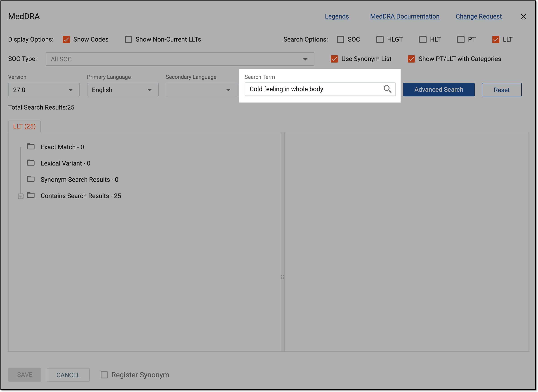Open the Legends link
The image size is (538, 392).
pos(337,16)
